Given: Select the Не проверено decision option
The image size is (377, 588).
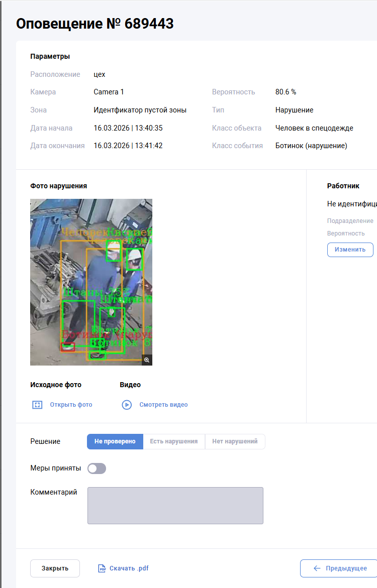Looking at the screenshot, I should (x=115, y=441).
